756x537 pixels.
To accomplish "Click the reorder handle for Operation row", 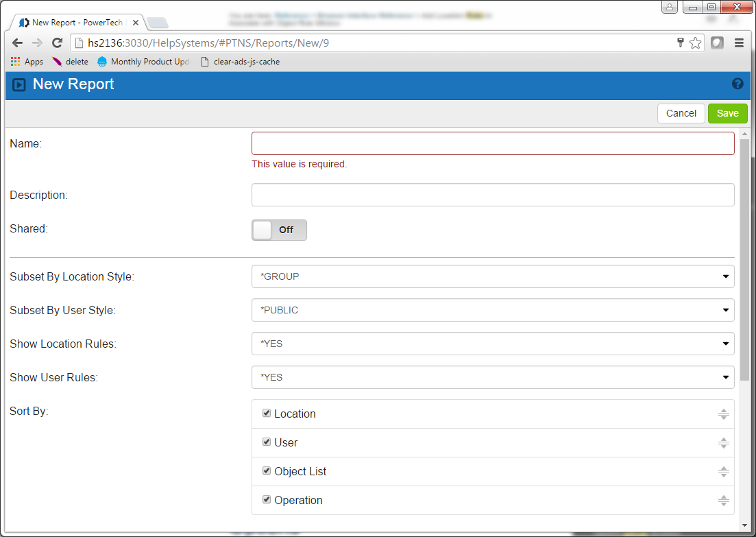I will pos(723,501).
